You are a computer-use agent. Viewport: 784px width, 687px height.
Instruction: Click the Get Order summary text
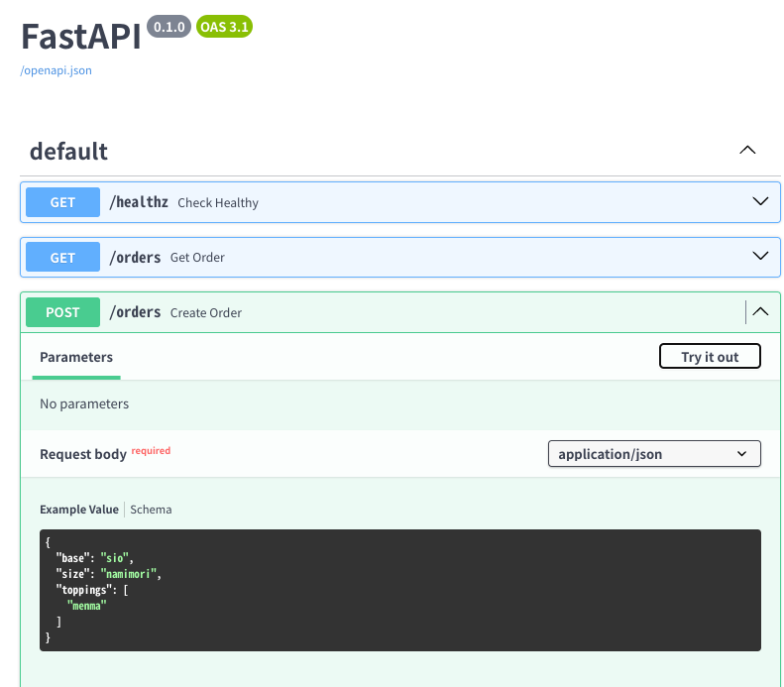[x=197, y=258]
